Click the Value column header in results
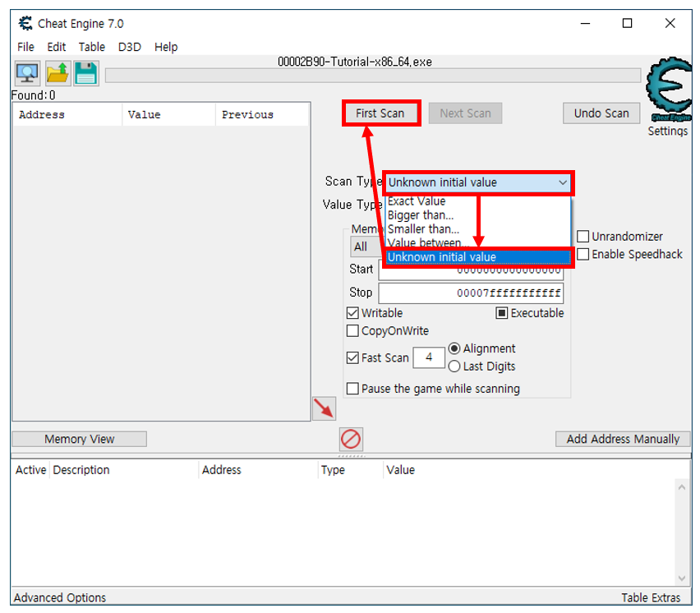Screen dimensions: 700x613 pos(168,115)
